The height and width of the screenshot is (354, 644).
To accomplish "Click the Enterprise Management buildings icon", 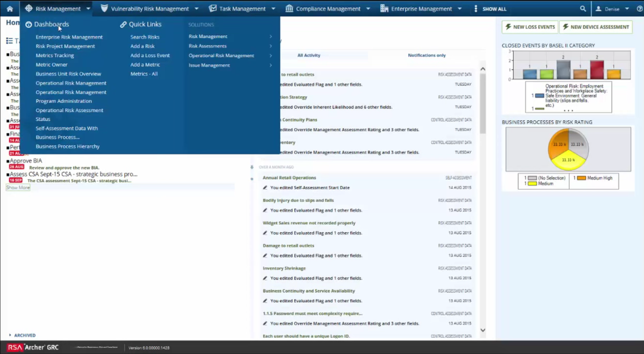I will (384, 8).
